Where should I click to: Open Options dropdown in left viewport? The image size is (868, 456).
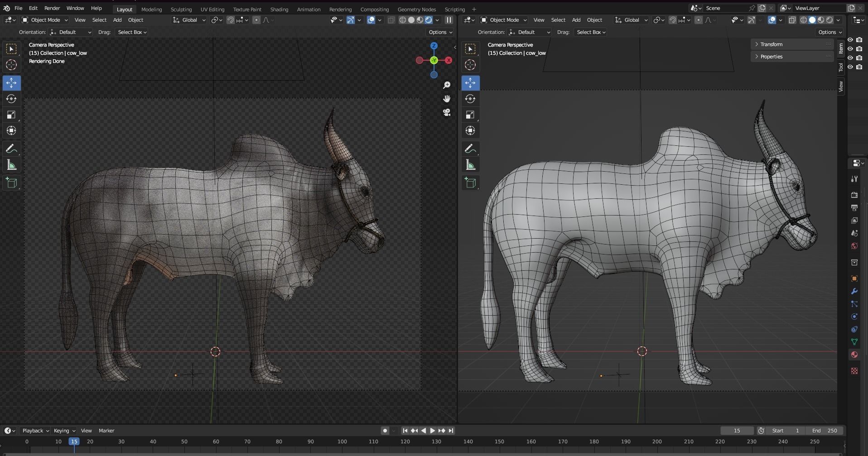click(440, 32)
